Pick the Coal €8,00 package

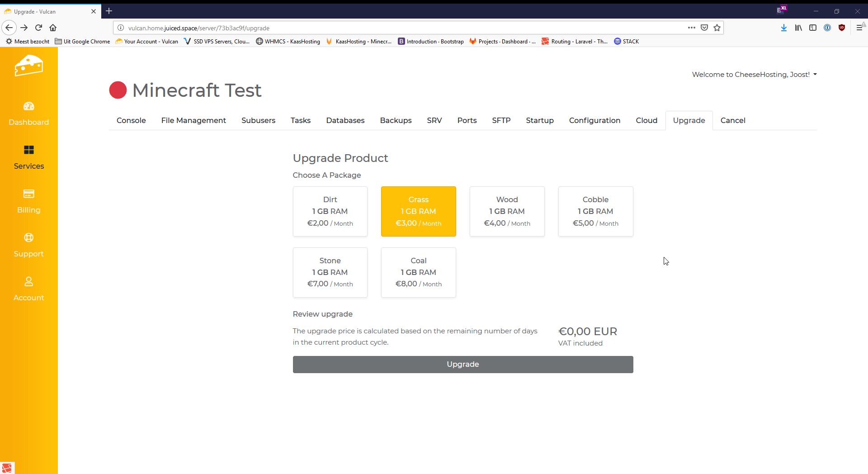418,272
